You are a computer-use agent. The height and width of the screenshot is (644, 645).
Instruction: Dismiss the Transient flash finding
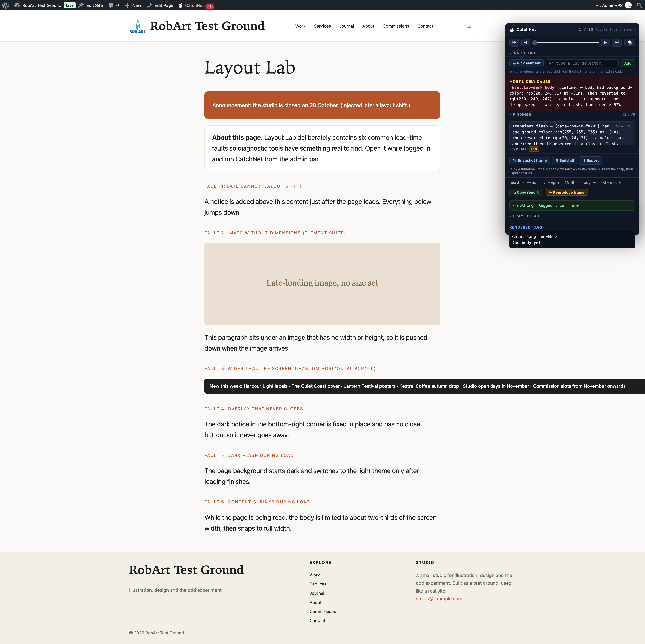click(x=629, y=126)
